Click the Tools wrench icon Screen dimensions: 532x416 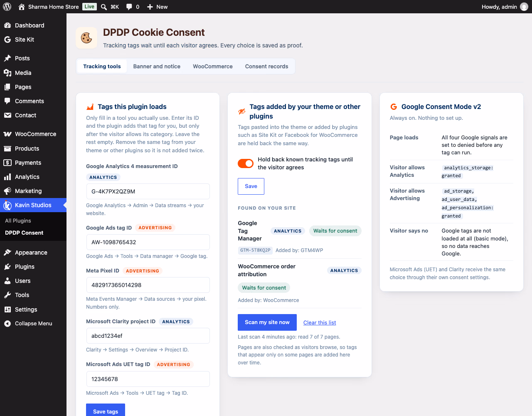pyautogui.click(x=7, y=295)
